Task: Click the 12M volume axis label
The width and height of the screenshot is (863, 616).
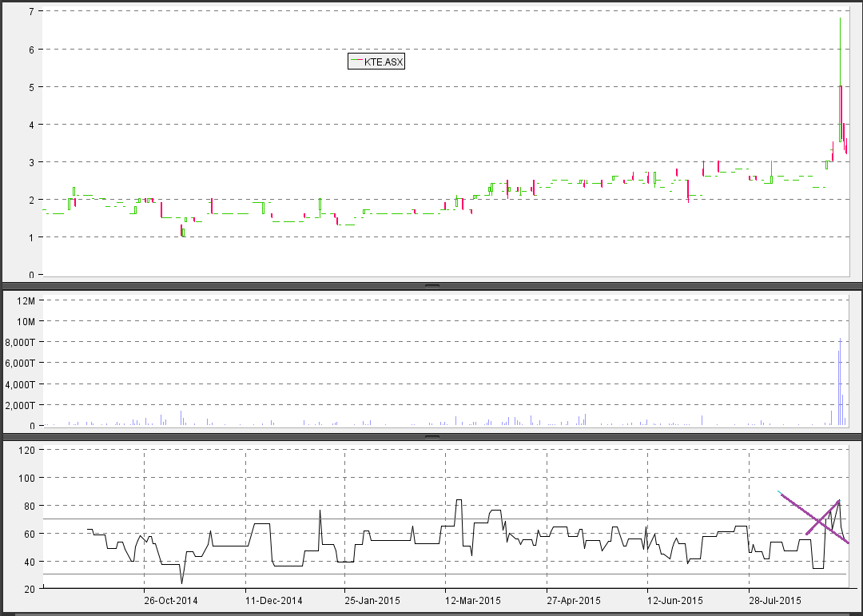Action: [x=26, y=300]
